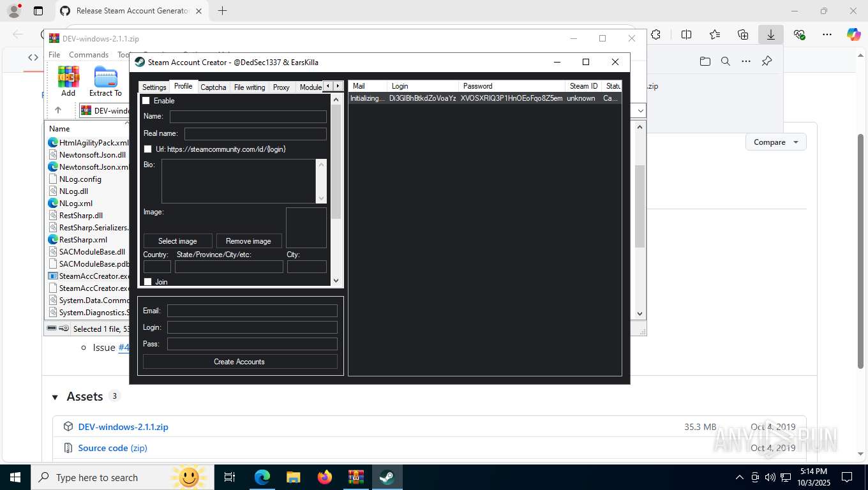Open a new browser tab
Image resolution: width=868 pixels, height=490 pixels.
[x=222, y=11]
